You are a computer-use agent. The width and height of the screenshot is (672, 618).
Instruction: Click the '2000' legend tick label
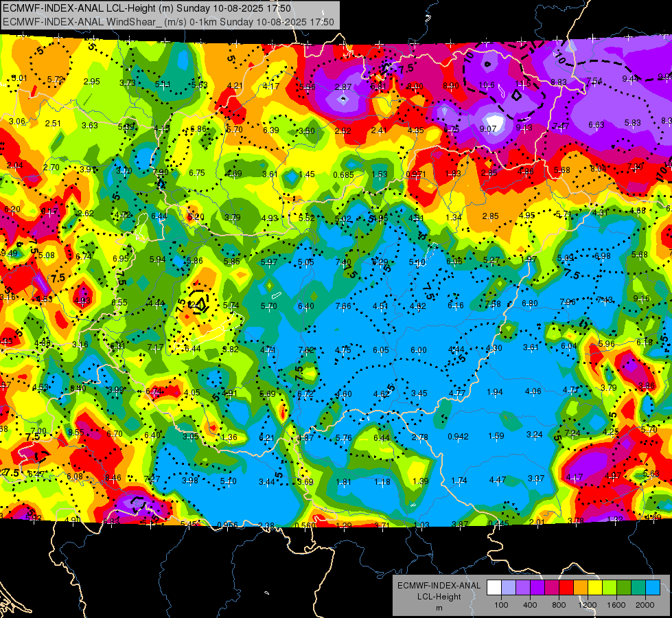click(645, 605)
